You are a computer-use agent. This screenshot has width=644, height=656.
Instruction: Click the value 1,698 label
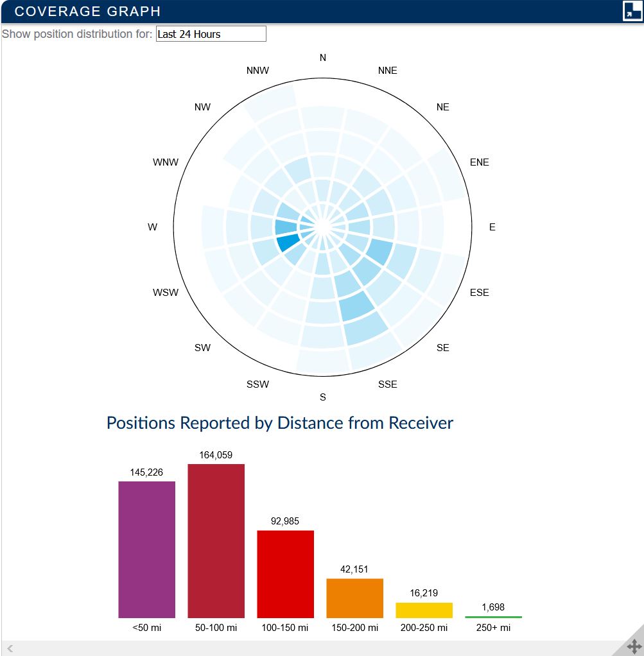click(493, 607)
